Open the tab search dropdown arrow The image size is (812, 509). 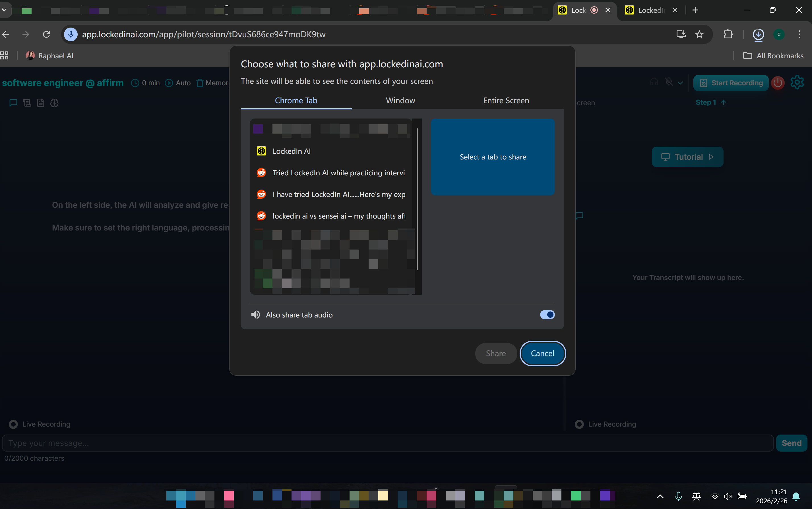tap(4, 10)
